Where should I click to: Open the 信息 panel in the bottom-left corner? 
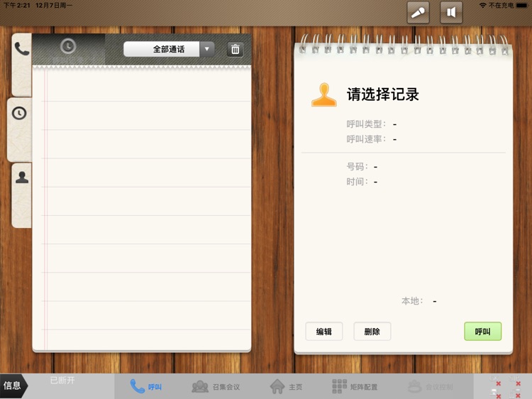[13, 386]
